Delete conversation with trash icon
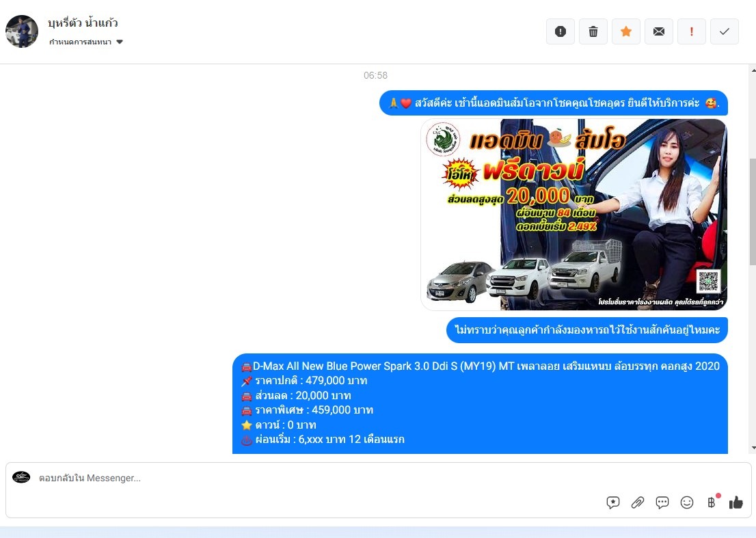The image size is (756, 538). [593, 32]
